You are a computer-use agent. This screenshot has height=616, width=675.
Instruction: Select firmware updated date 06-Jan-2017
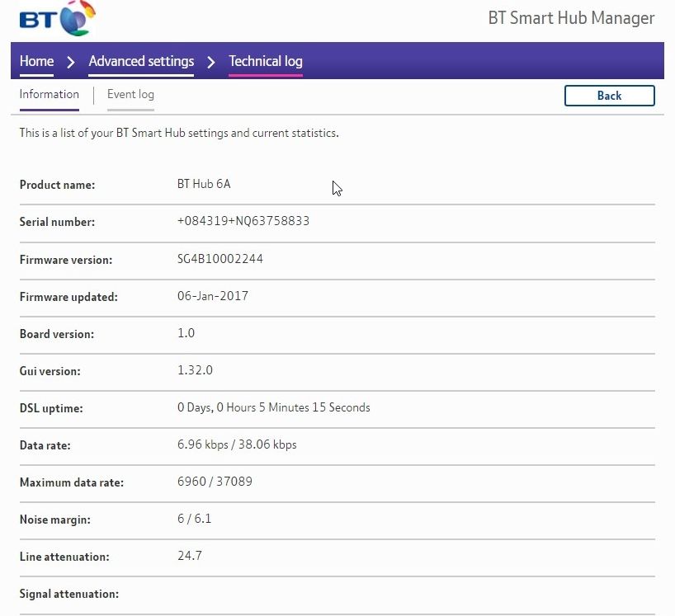pyautogui.click(x=213, y=296)
